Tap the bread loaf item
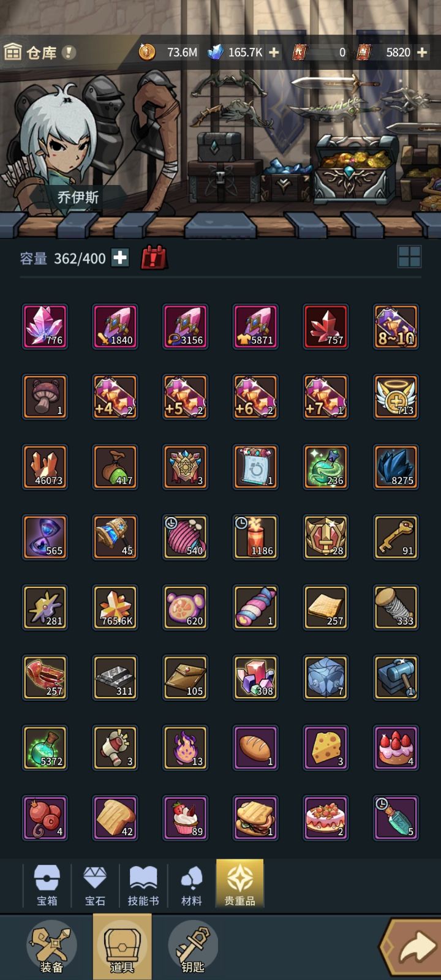The image size is (441, 980). [x=255, y=748]
